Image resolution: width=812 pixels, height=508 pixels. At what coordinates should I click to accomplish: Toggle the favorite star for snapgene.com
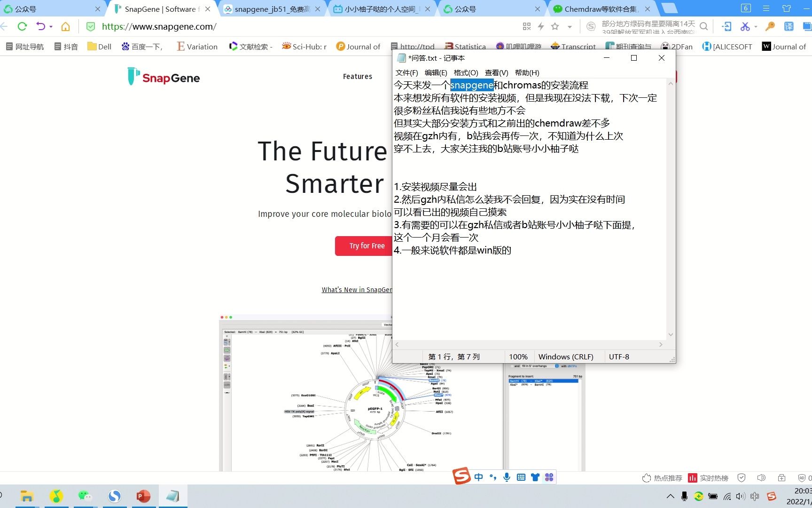555,26
